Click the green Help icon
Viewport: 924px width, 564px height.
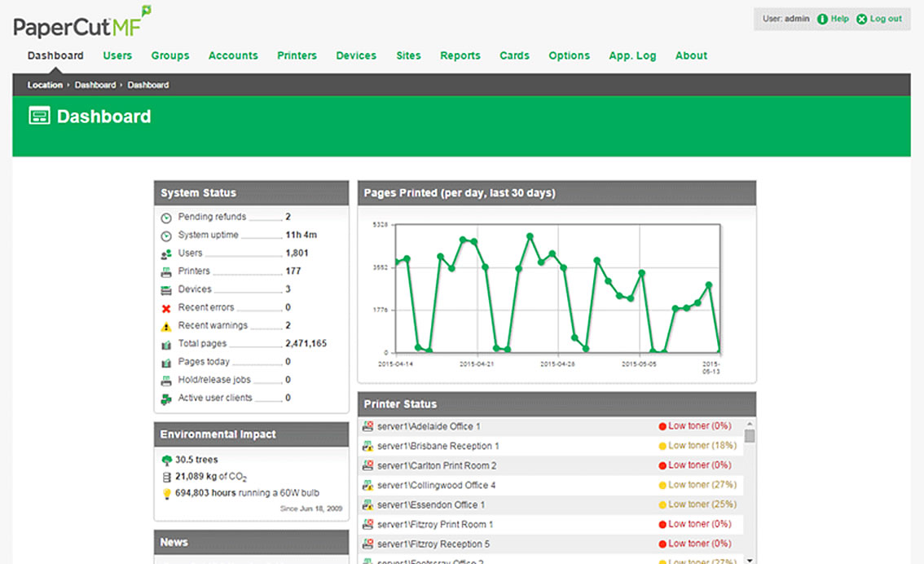[x=822, y=19]
